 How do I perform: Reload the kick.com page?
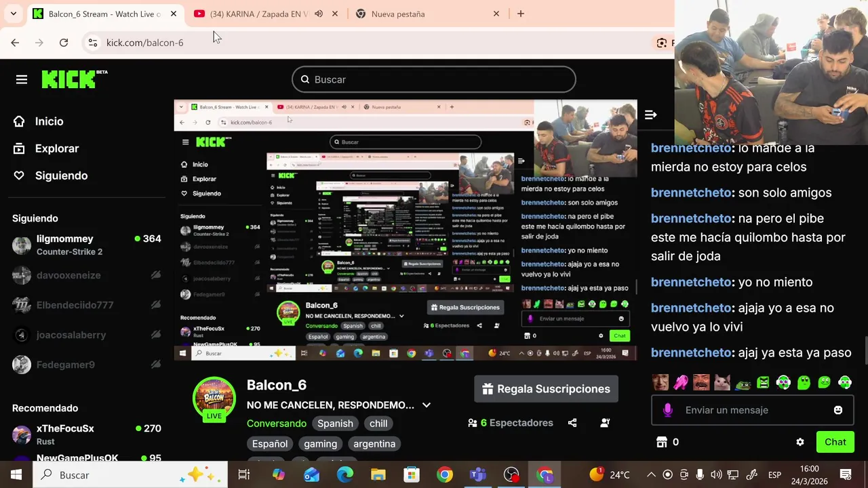click(64, 43)
